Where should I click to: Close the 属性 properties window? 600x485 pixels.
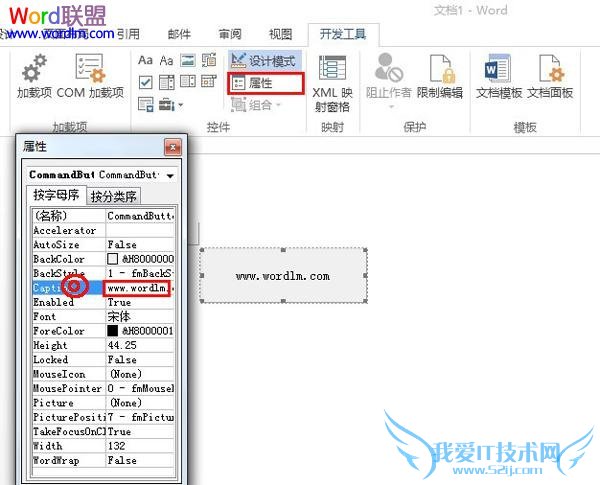(173, 147)
